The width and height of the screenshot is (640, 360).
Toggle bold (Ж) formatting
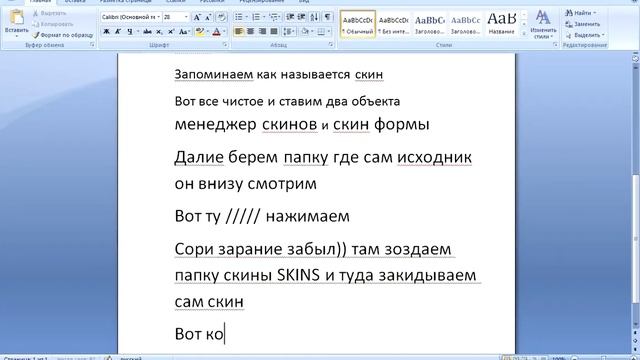click(106, 31)
